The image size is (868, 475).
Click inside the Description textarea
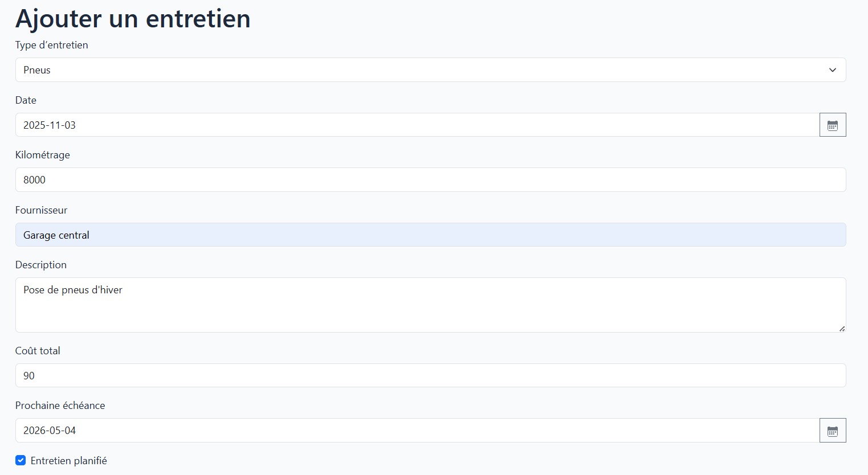point(399,305)
